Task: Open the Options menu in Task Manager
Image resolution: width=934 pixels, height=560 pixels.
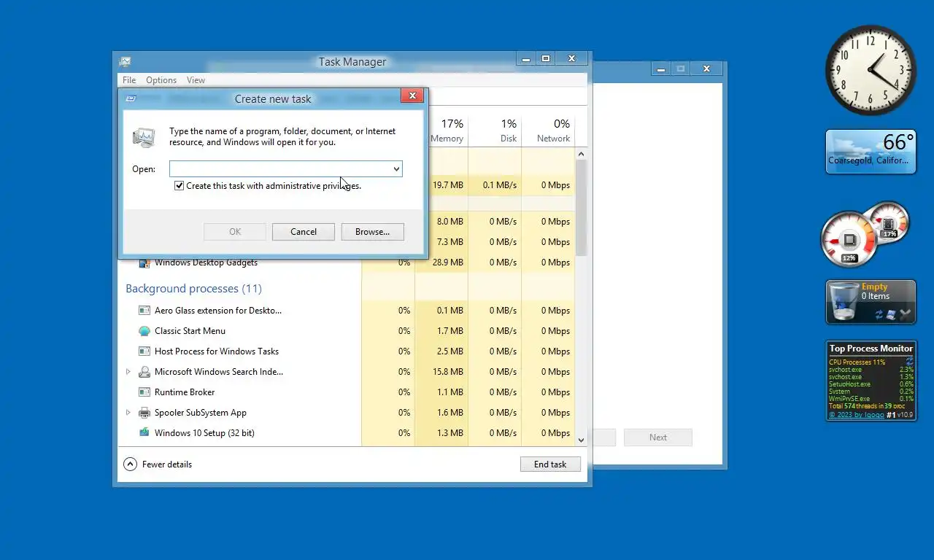Action: pyautogui.click(x=161, y=80)
